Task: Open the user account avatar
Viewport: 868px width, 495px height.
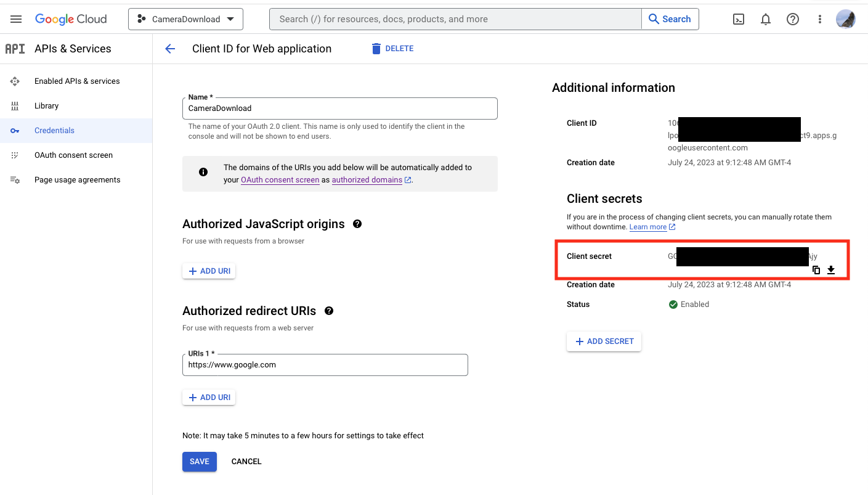Action: coord(845,19)
